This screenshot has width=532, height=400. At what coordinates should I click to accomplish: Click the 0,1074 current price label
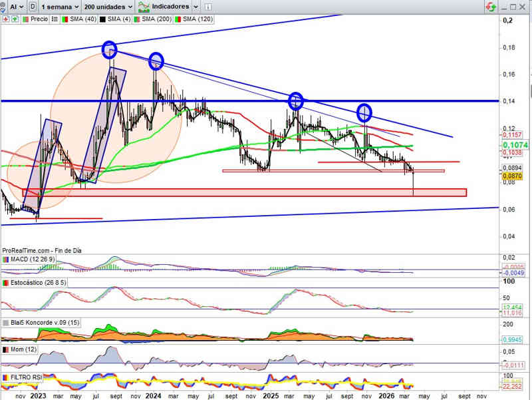coord(514,144)
